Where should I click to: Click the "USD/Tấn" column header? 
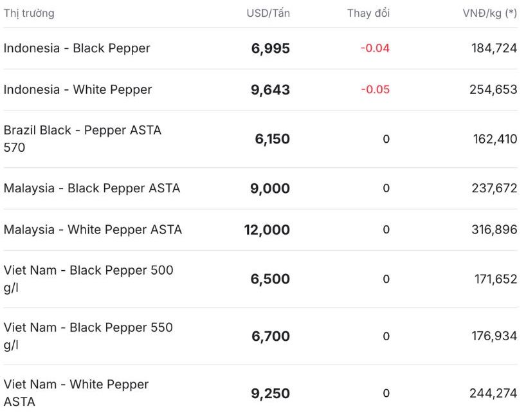pos(268,14)
